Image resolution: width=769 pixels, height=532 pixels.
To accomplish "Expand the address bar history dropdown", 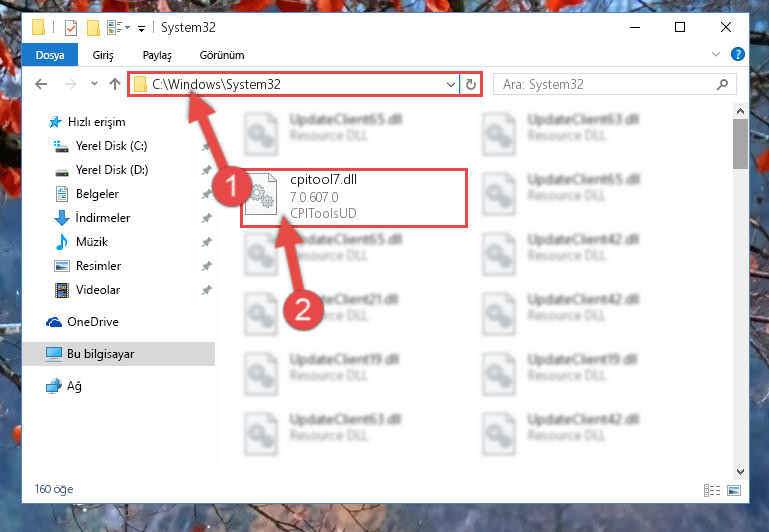I will click(451, 84).
